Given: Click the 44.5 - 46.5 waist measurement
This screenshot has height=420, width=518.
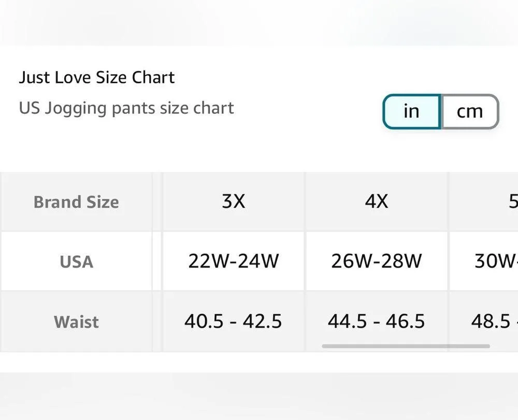Looking at the screenshot, I should (x=376, y=322).
